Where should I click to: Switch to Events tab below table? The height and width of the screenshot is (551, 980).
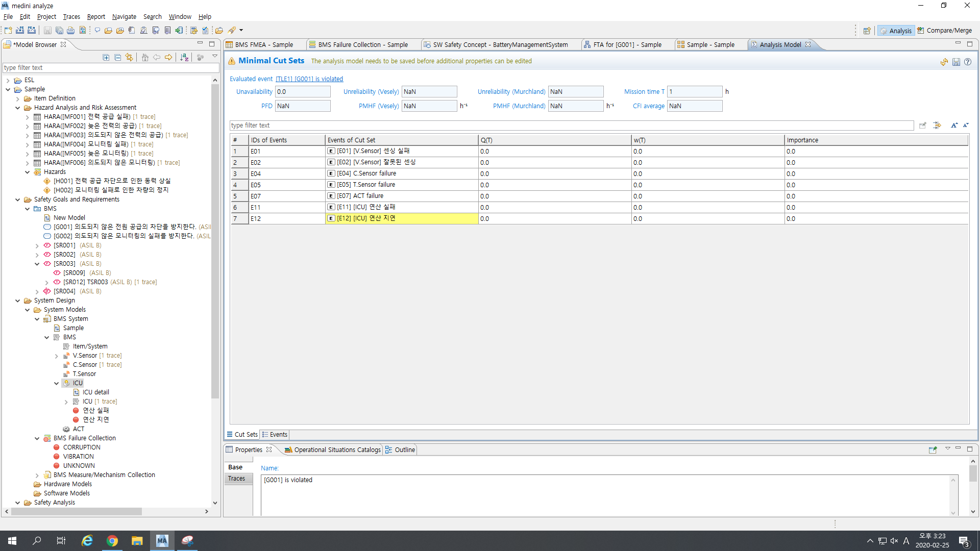click(x=275, y=435)
